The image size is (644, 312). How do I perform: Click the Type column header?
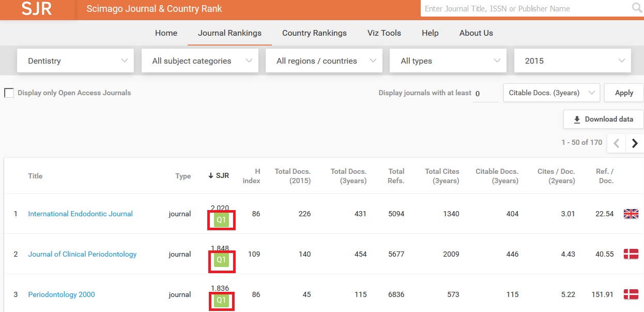point(183,176)
